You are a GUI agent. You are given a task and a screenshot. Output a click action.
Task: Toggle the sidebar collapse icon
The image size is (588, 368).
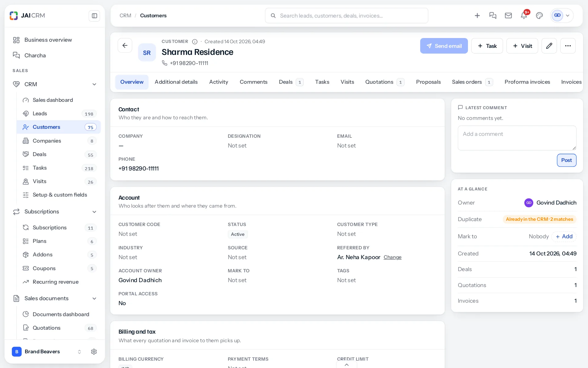pyautogui.click(x=94, y=16)
